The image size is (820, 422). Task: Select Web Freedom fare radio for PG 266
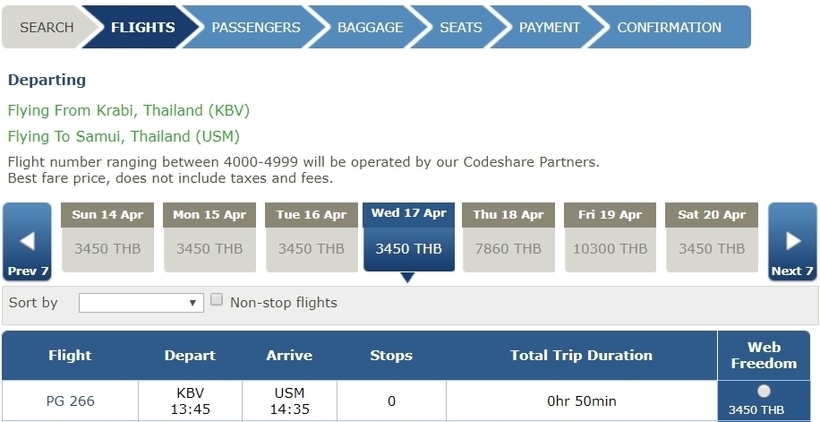click(x=764, y=391)
